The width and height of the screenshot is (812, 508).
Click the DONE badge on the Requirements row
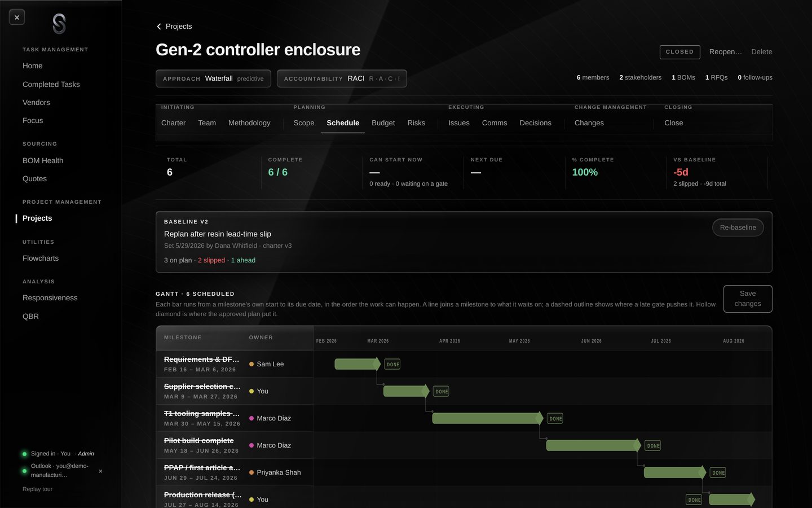[392, 365]
